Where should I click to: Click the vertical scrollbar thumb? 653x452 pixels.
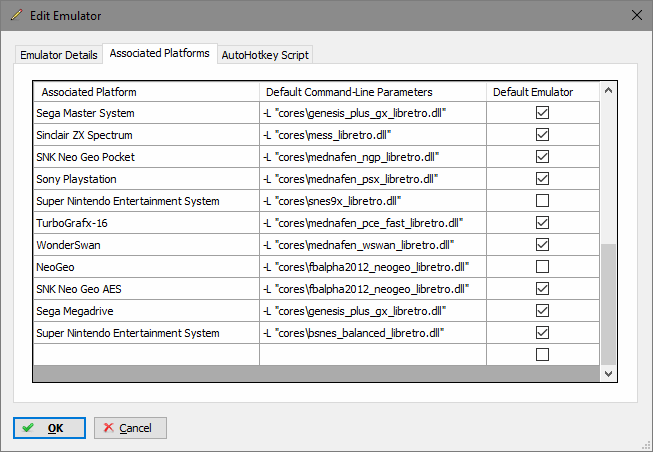coord(608,305)
